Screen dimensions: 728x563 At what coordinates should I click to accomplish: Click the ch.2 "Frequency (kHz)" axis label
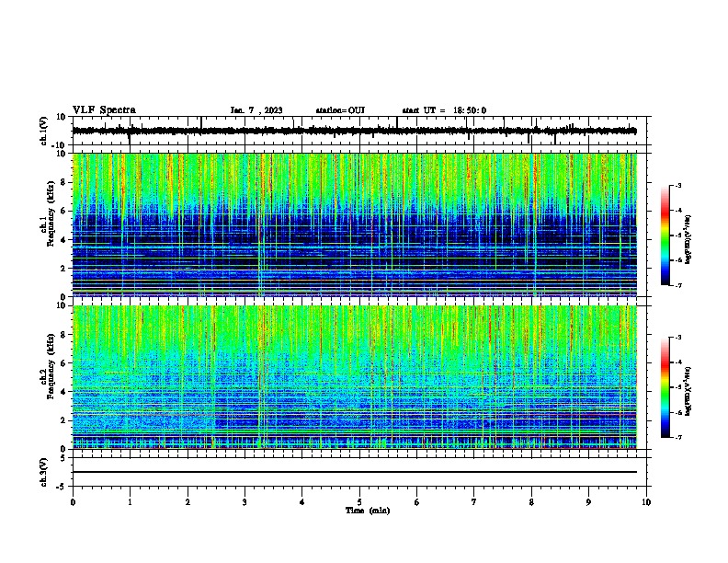(51, 365)
